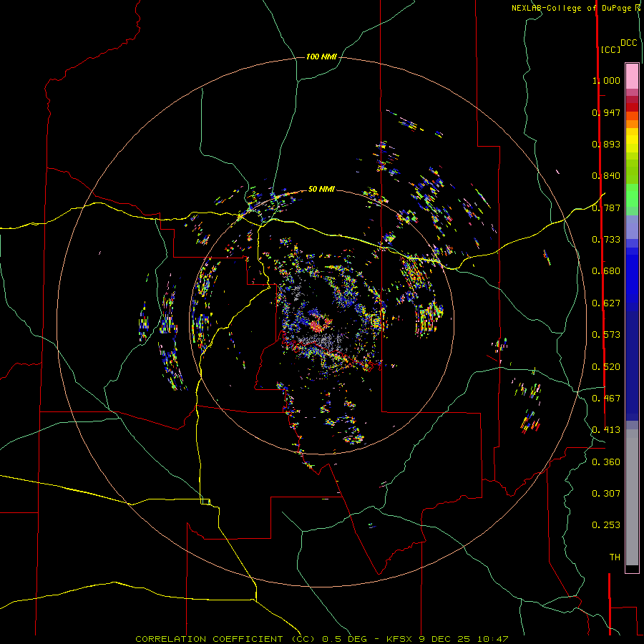Click the 0.467 color scale value
Screen dimensions: 644x644
(x=606, y=399)
